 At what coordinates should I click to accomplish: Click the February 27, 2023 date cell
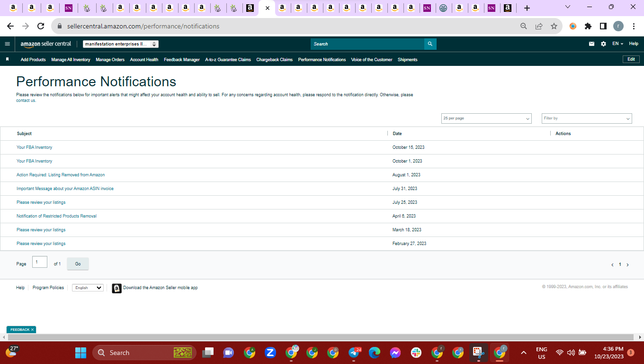tap(409, 244)
